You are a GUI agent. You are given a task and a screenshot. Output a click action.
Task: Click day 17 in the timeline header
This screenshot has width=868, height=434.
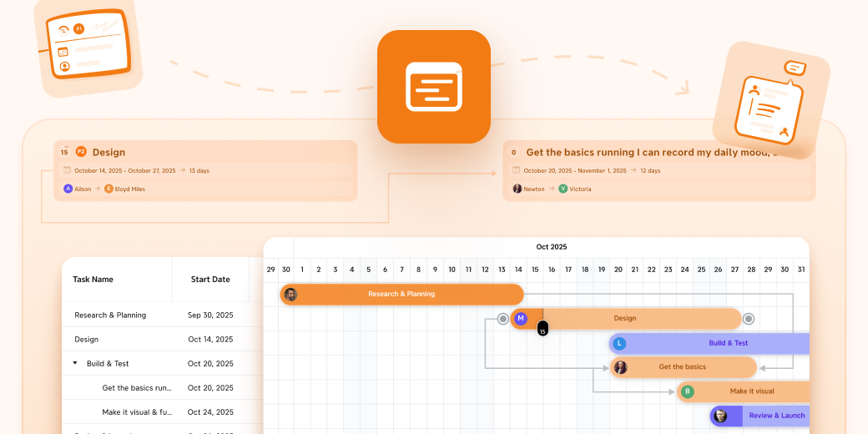(x=568, y=270)
